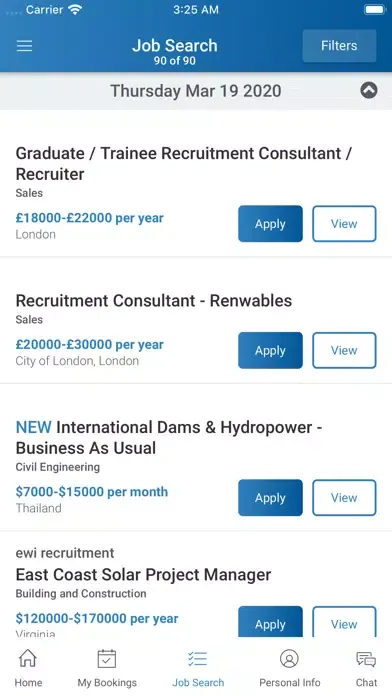Open the hamburger menu icon

(24, 46)
